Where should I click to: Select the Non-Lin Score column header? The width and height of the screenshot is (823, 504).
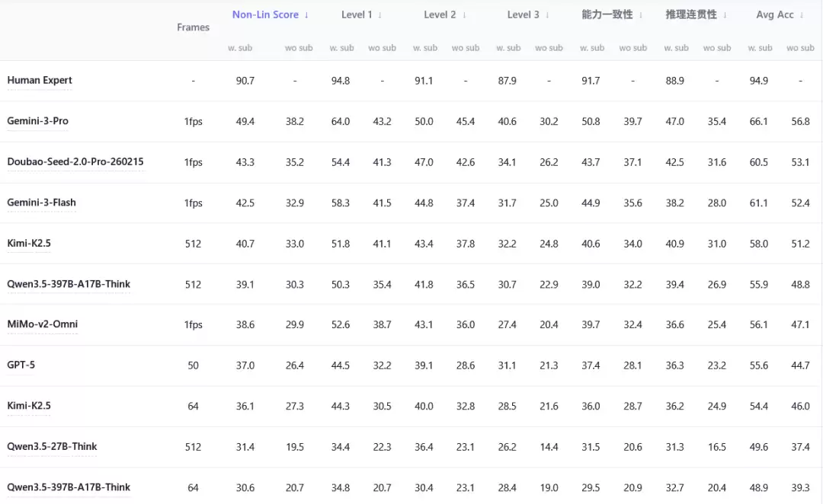click(x=265, y=14)
